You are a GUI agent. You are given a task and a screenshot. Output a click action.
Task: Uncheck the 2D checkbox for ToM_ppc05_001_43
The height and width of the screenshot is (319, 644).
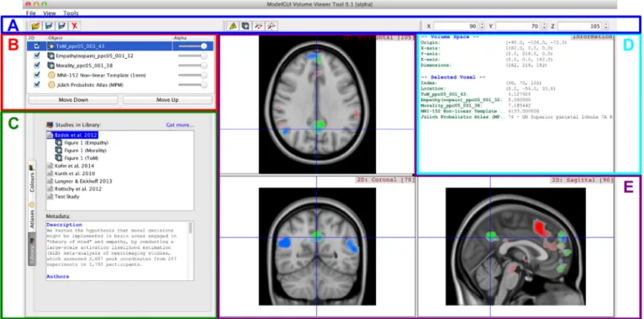pyautogui.click(x=37, y=46)
